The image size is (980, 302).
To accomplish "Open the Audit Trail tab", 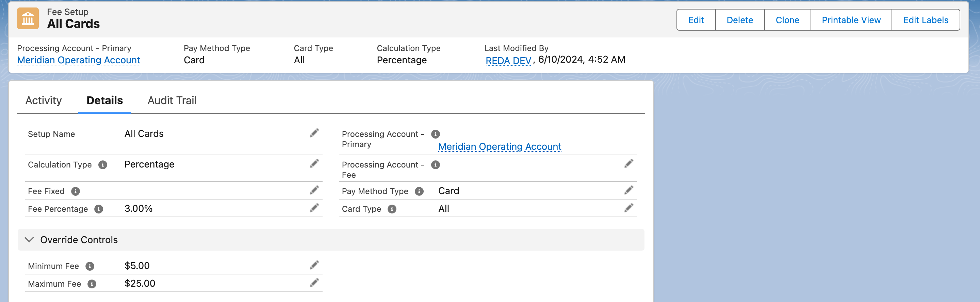I will pyautogui.click(x=172, y=100).
